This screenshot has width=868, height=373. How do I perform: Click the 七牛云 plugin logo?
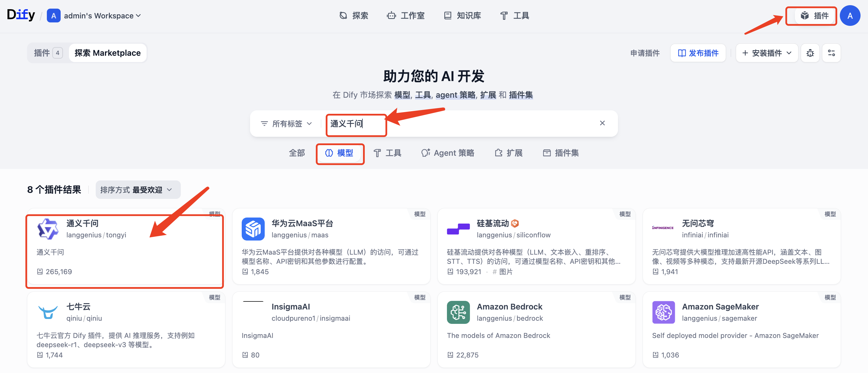point(47,312)
